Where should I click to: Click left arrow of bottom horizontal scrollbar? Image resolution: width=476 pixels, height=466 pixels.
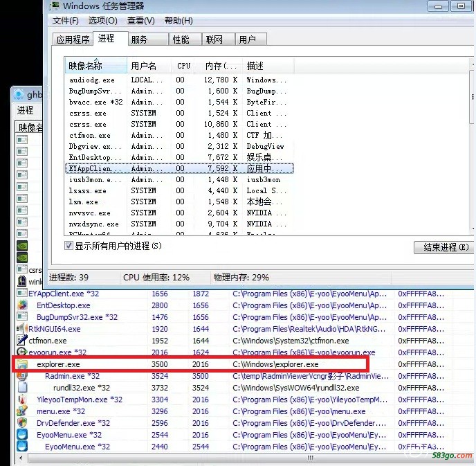pos(21,458)
